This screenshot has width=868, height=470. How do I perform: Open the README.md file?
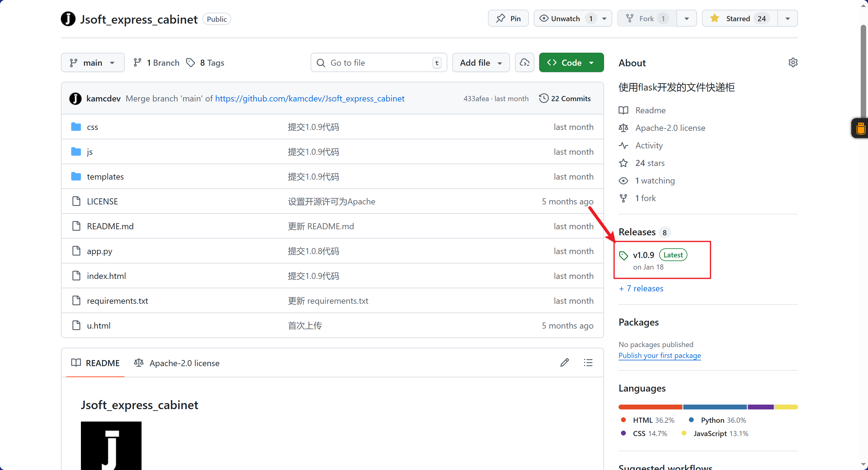(110, 226)
